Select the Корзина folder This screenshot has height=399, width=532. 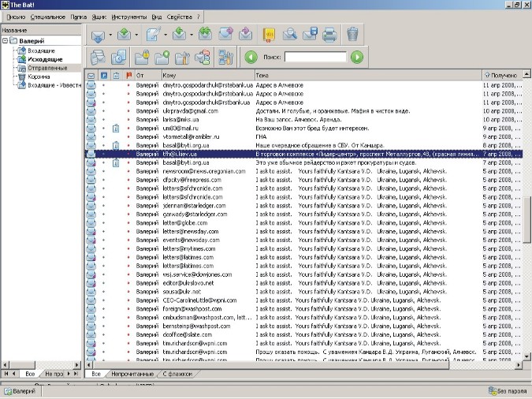[39, 76]
